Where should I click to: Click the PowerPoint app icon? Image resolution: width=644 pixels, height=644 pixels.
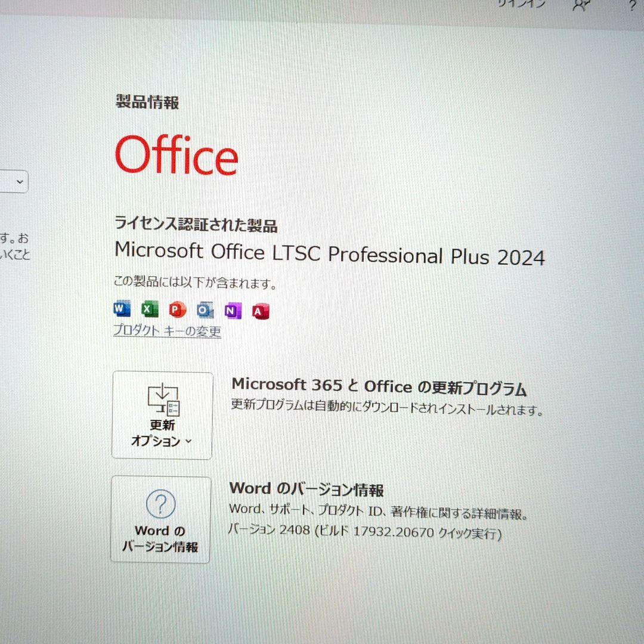tap(178, 309)
